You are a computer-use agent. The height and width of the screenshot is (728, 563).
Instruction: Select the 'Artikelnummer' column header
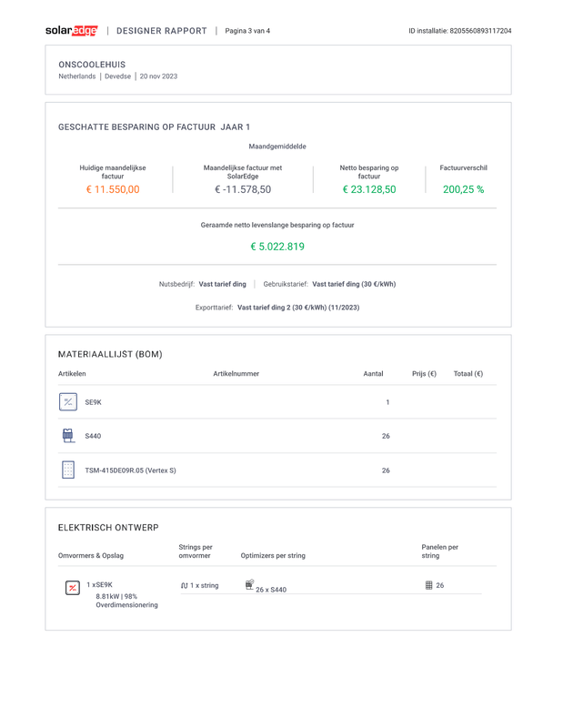point(236,374)
